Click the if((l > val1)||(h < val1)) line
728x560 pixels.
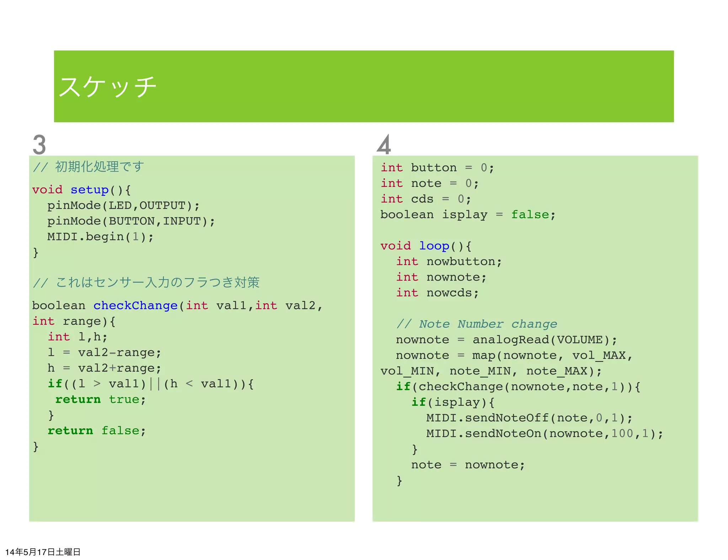coord(151,384)
